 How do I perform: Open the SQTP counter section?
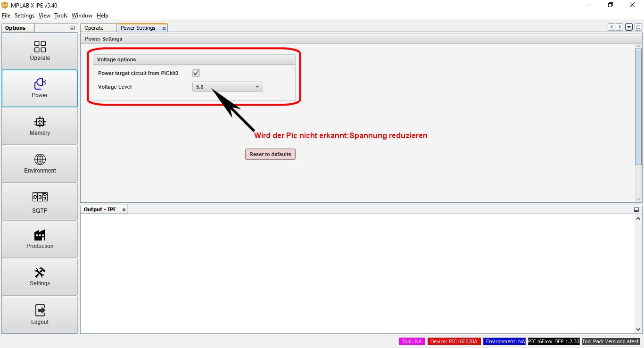(40, 201)
